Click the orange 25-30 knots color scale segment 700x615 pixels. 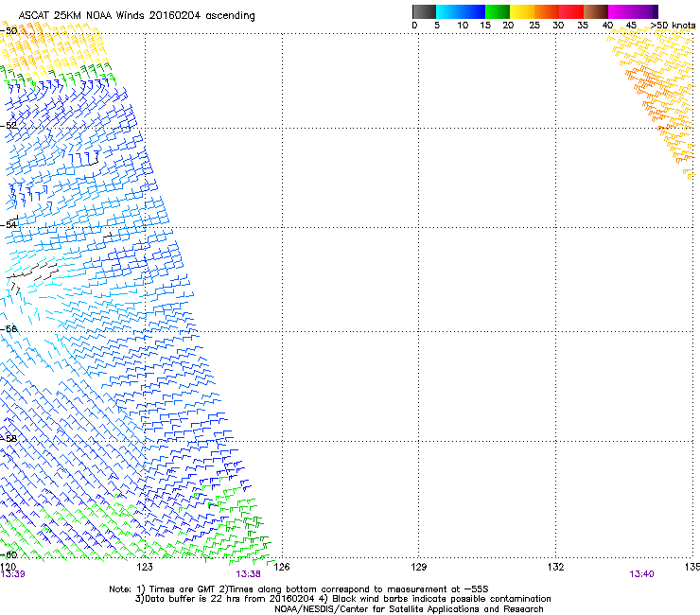pyautogui.click(x=547, y=11)
